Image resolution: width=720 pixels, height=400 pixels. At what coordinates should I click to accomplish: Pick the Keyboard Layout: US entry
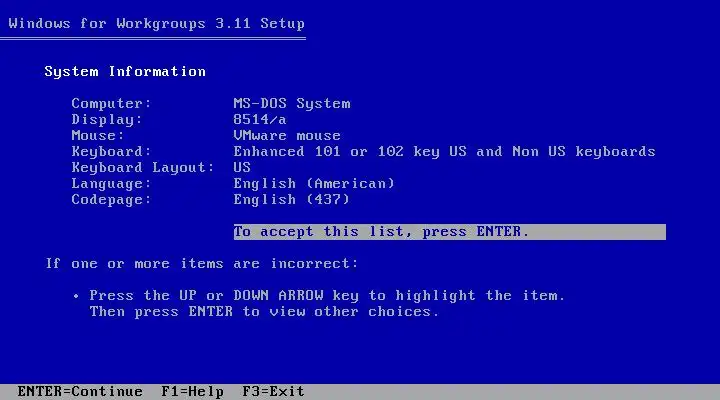(x=161, y=168)
